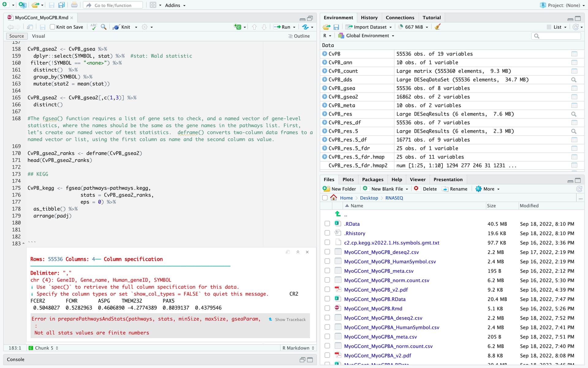588x368 pixels.
Task: Switch to the Plots tab
Action: coord(348,180)
